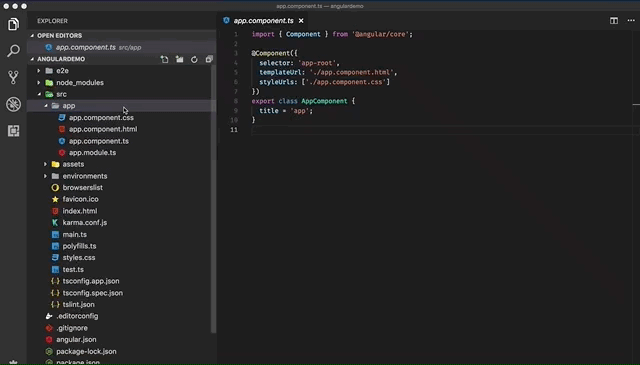Click '@angular/core' import path in code
The image size is (640, 365).
tap(380, 34)
